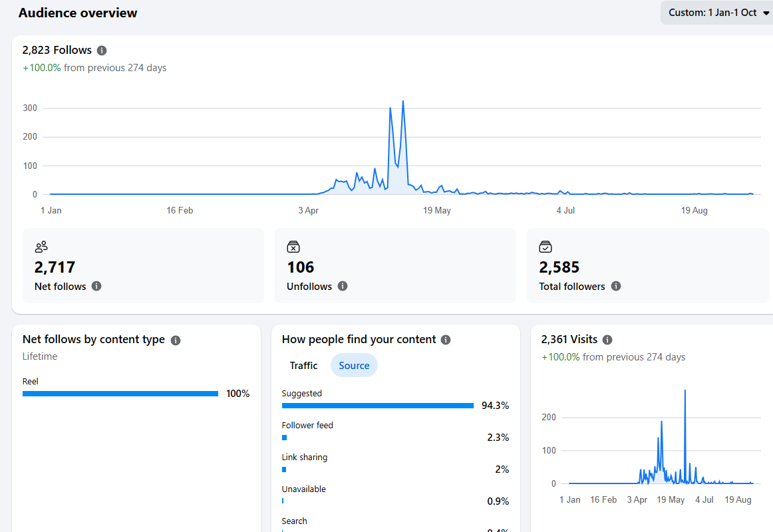Switch to the Traffic tab
This screenshot has height=532, width=773.
click(303, 366)
